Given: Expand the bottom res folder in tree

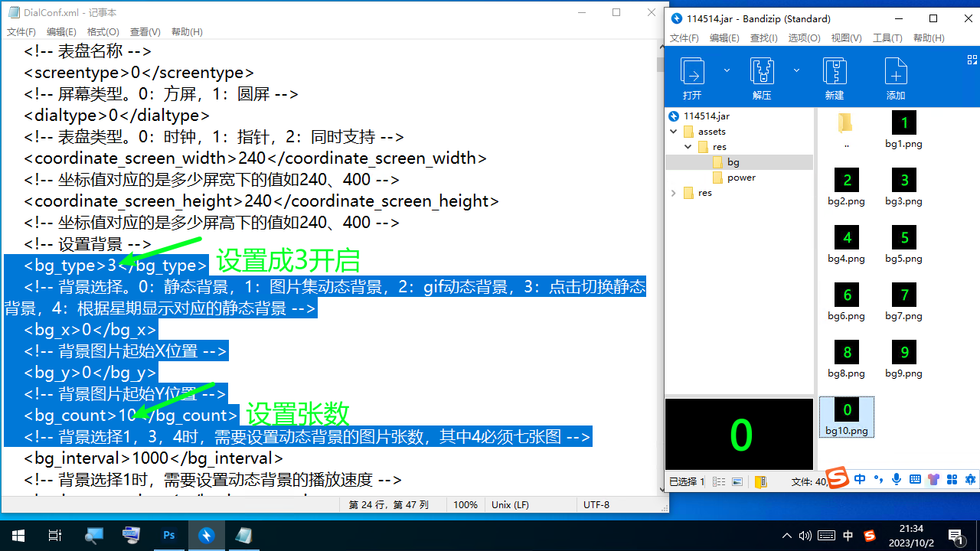Looking at the screenshot, I should point(674,193).
